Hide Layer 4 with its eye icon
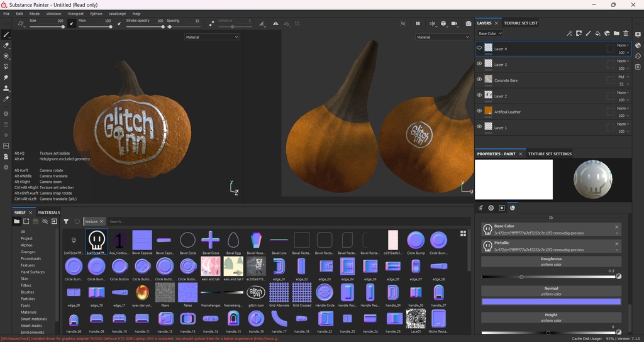Viewport: 644px width, 342px height. pos(479,48)
